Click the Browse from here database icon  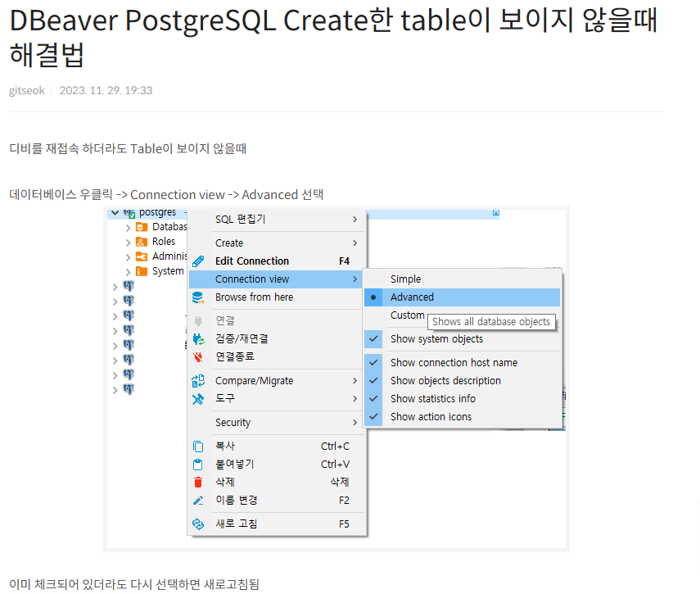pos(198,297)
